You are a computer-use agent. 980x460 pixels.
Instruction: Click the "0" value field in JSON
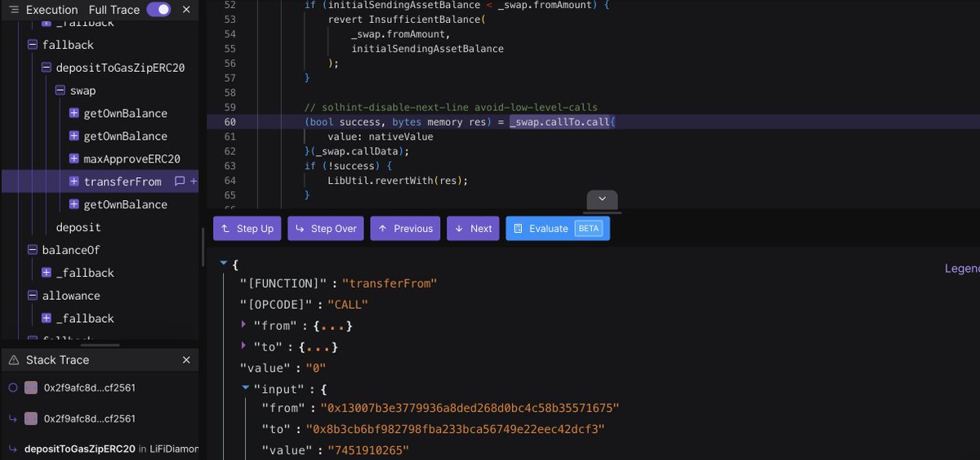point(316,368)
